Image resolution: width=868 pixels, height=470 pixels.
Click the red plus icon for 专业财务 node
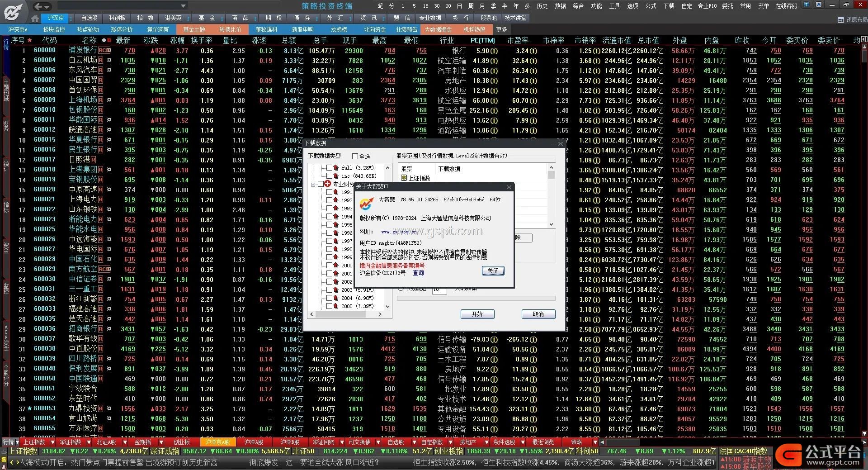pos(328,184)
